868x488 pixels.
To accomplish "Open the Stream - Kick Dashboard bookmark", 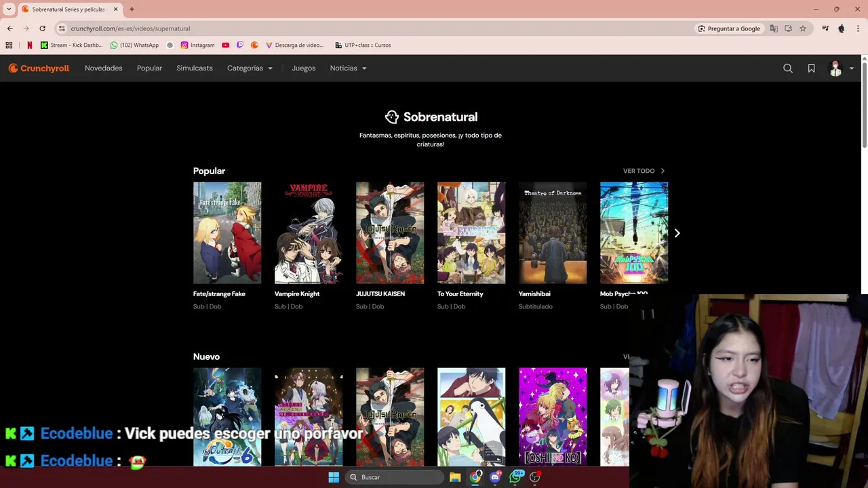I will 71,45.
